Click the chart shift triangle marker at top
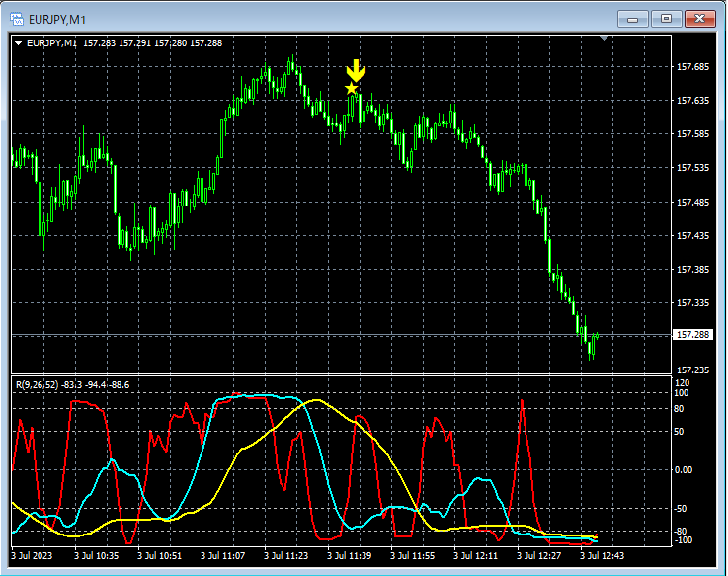 (x=604, y=38)
